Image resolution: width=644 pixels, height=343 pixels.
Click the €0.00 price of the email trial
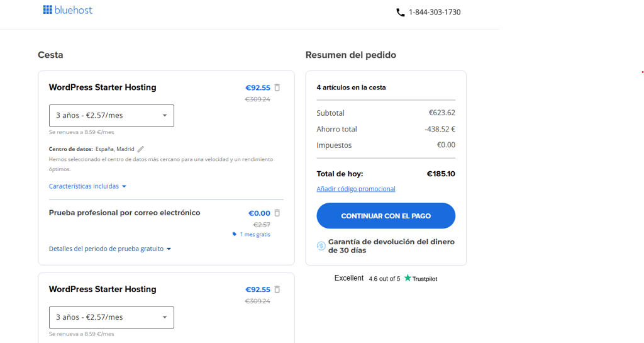click(x=259, y=213)
